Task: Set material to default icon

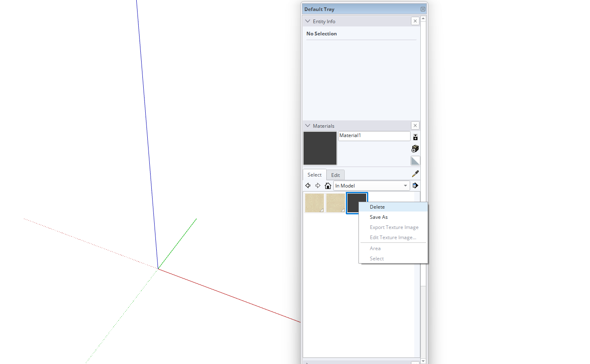Action: (x=415, y=161)
